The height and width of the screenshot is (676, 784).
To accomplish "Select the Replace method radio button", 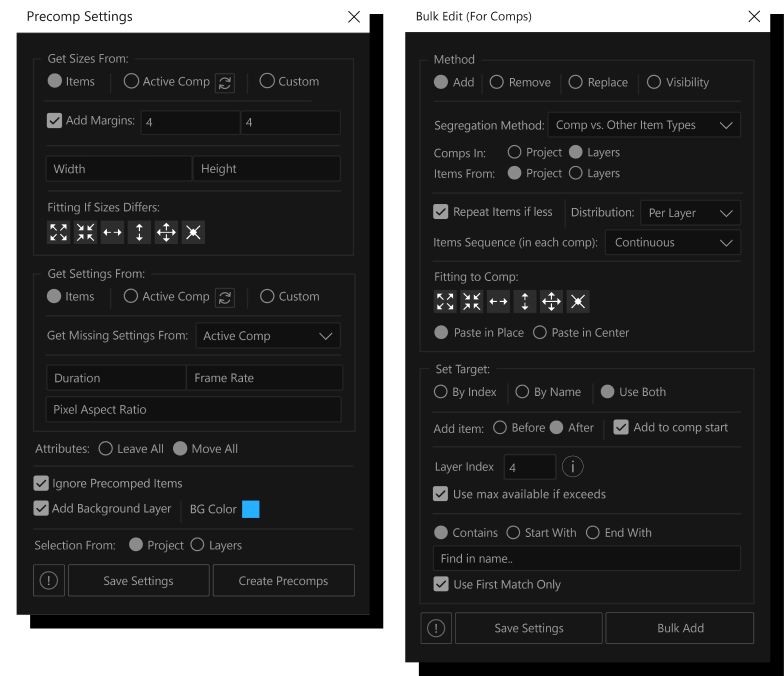I will [575, 82].
